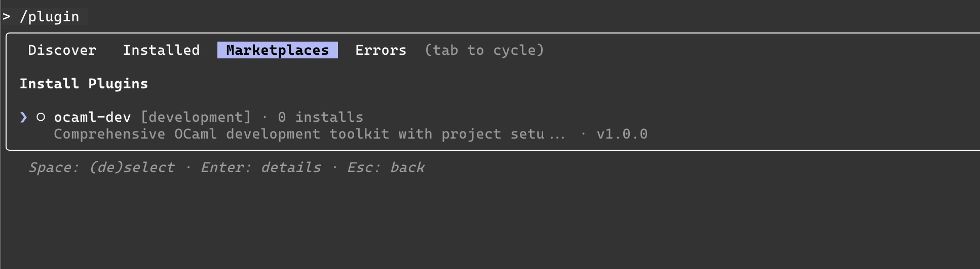The height and width of the screenshot is (269, 980).
Task: Switch to the Installed tab
Action: click(161, 50)
